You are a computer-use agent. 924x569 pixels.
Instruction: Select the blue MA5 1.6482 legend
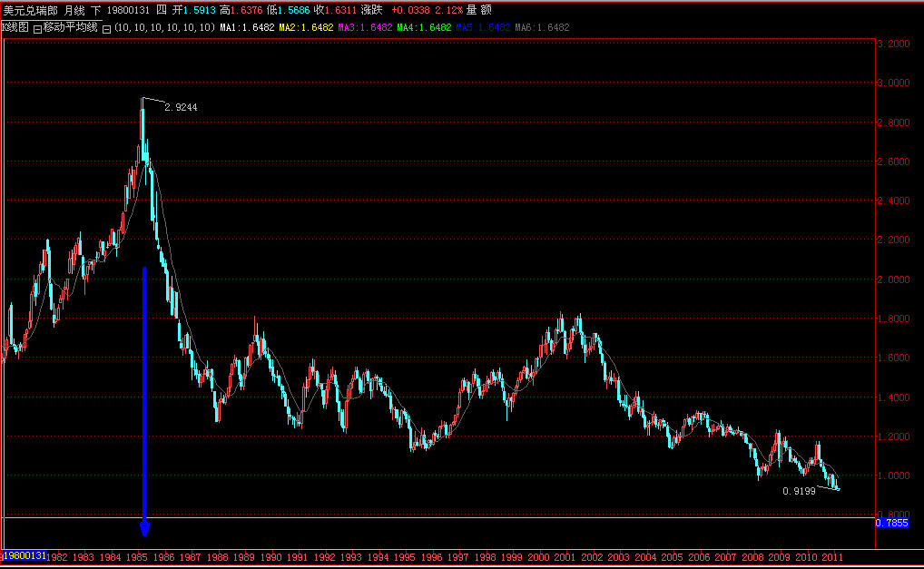tap(483, 28)
